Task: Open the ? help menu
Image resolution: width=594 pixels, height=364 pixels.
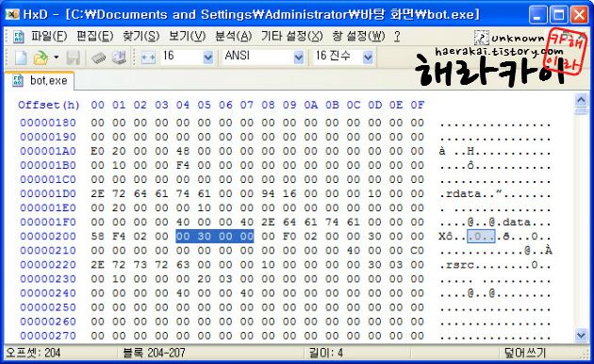Action: coord(397,37)
